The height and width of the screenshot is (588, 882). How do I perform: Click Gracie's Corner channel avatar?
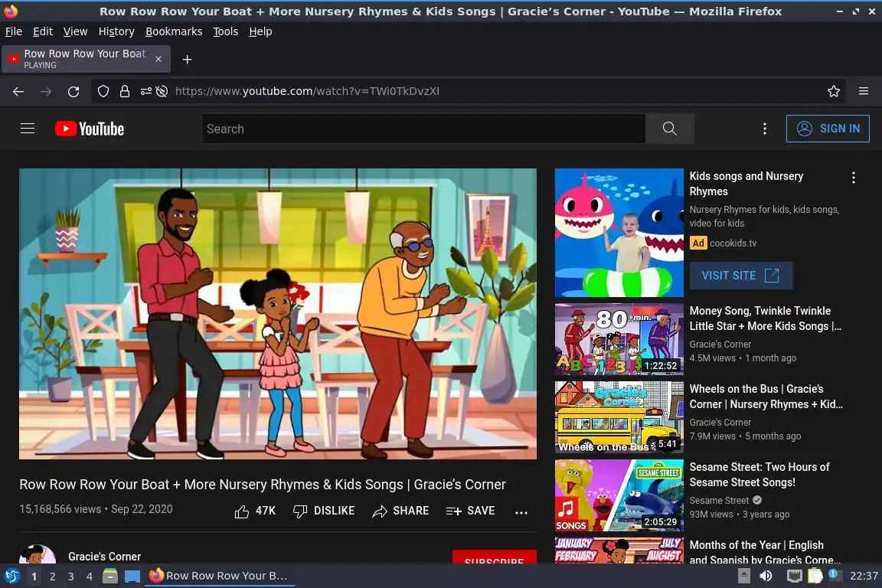coord(38,554)
